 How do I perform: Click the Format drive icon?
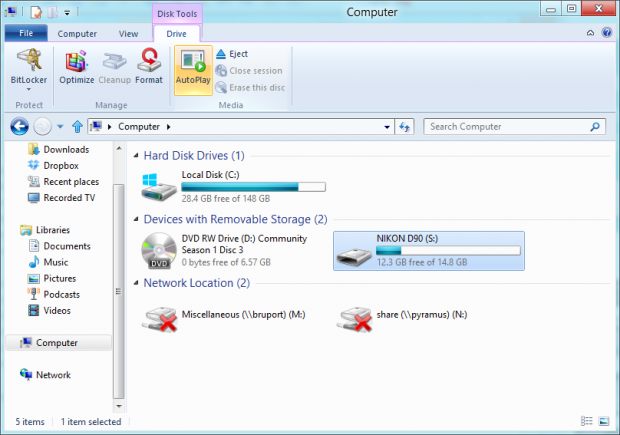tap(149, 66)
